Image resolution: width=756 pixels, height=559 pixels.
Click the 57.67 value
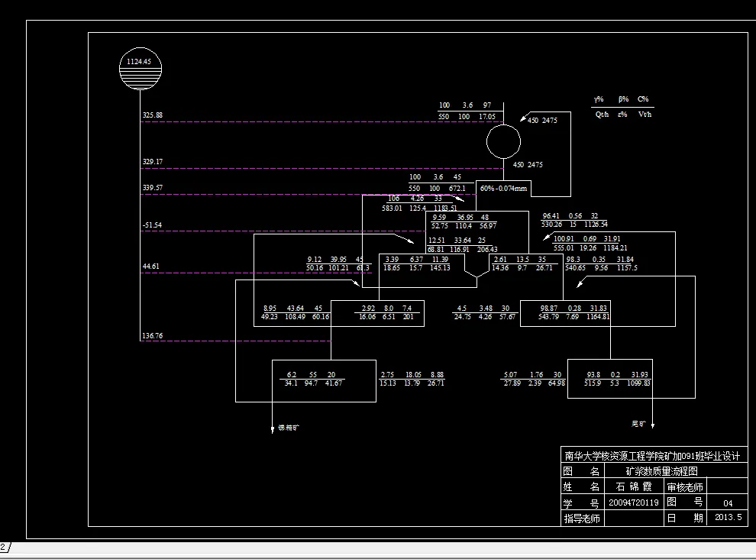point(507,317)
